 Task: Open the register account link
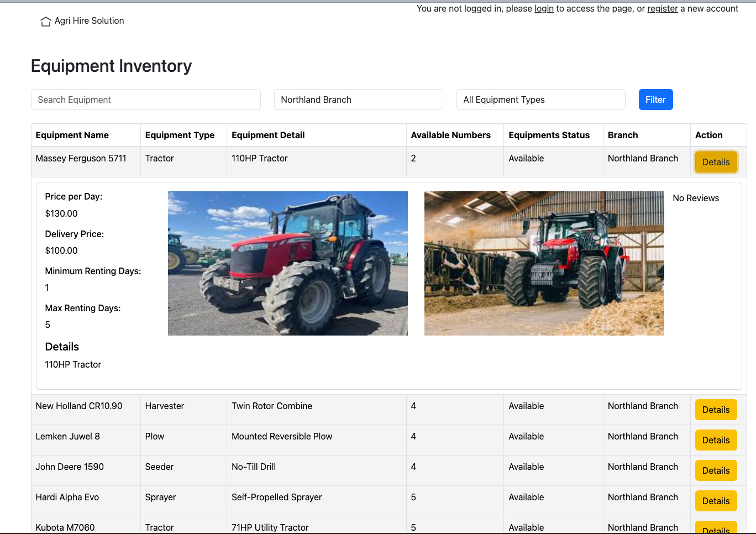tap(662, 9)
